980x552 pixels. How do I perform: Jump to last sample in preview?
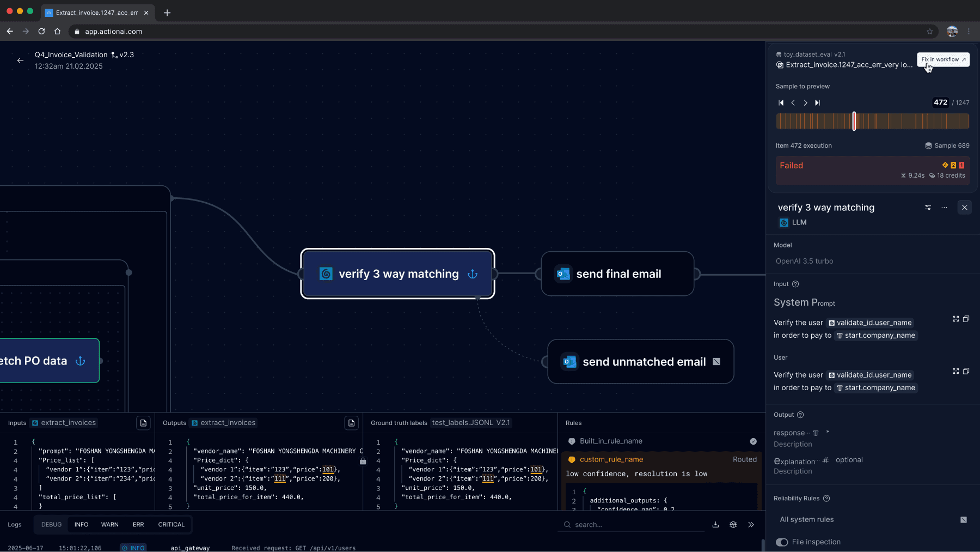pyautogui.click(x=817, y=102)
